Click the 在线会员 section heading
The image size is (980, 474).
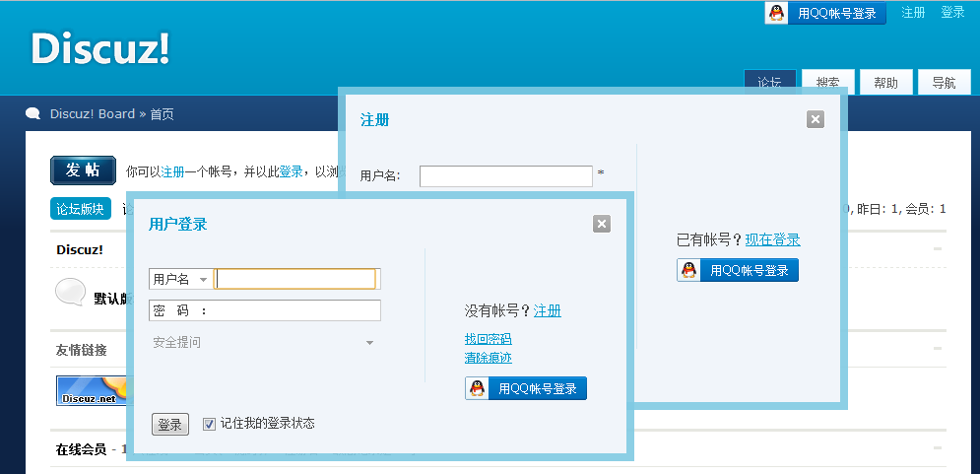81,449
